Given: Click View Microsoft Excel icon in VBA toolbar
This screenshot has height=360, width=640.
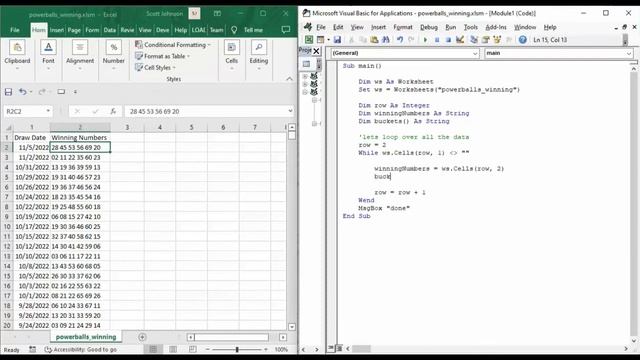Looking at the screenshot, I should (x=309, y=40).
